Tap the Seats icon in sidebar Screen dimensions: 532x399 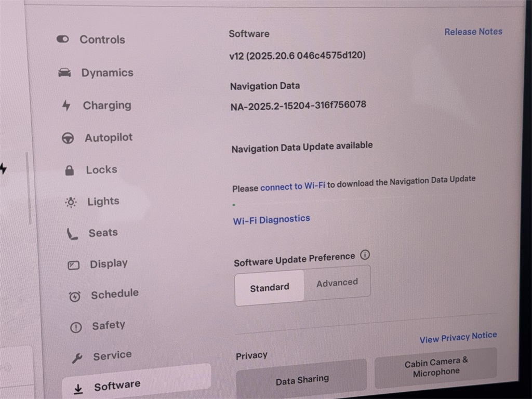coord(72,234)
